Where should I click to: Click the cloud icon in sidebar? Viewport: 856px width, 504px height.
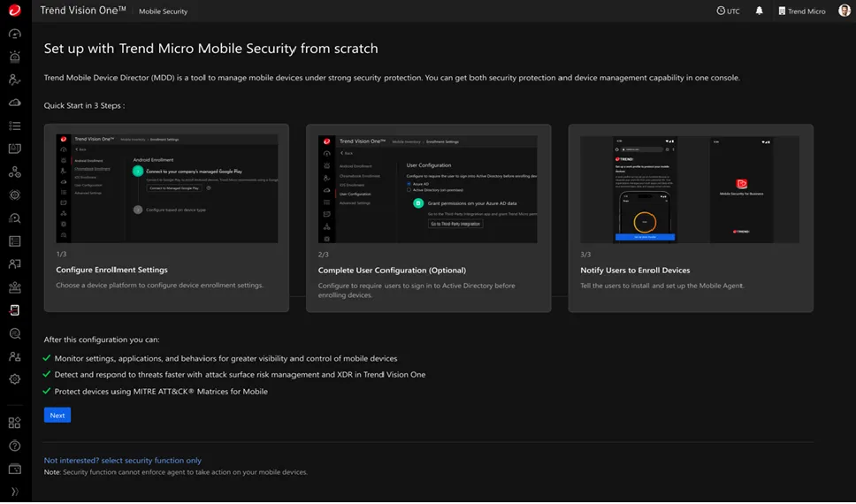(x=14, y=103)
